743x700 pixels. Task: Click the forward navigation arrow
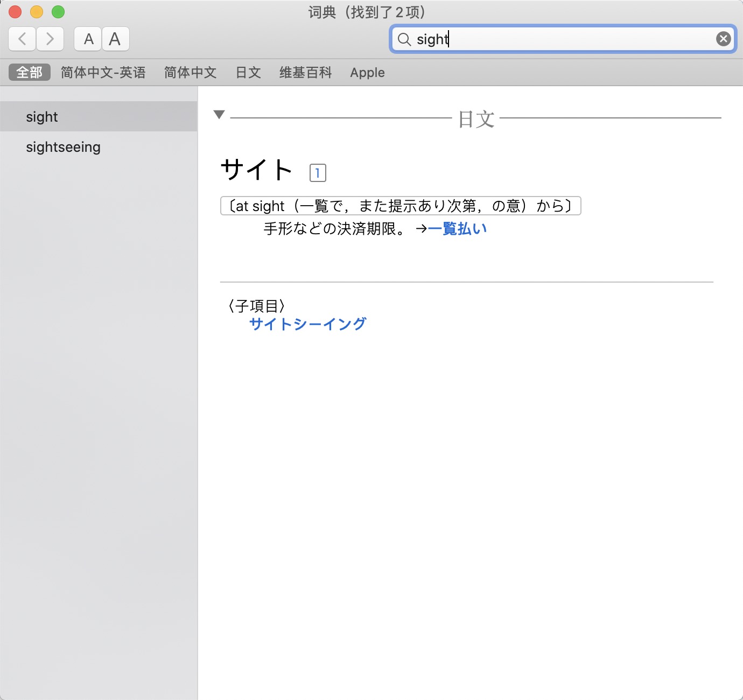[x=50, y=39]
